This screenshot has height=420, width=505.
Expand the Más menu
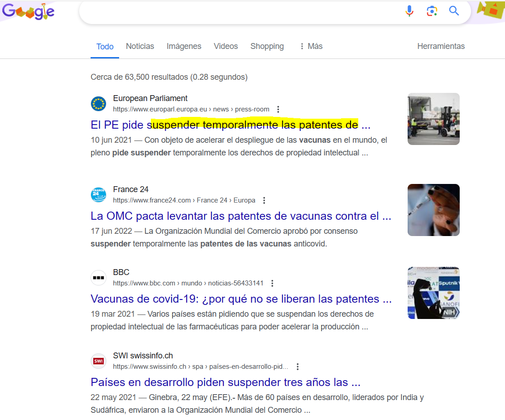(311, 46)
